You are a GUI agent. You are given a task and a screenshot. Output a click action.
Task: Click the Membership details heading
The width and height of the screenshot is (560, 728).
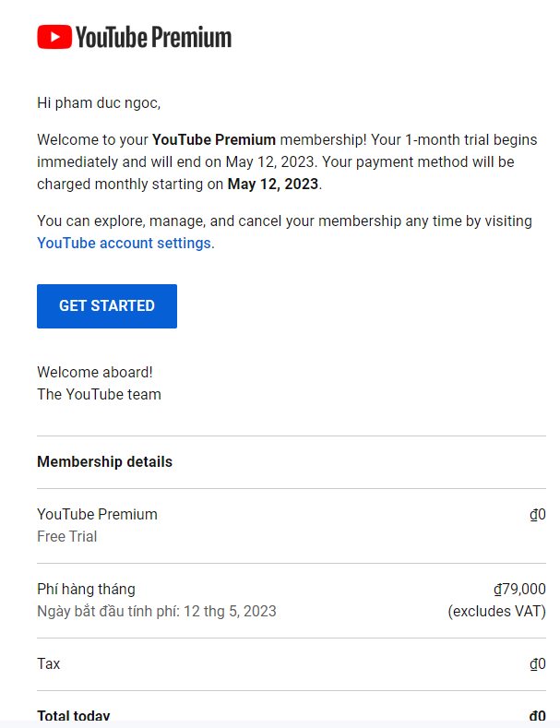[x=104, y=461]
